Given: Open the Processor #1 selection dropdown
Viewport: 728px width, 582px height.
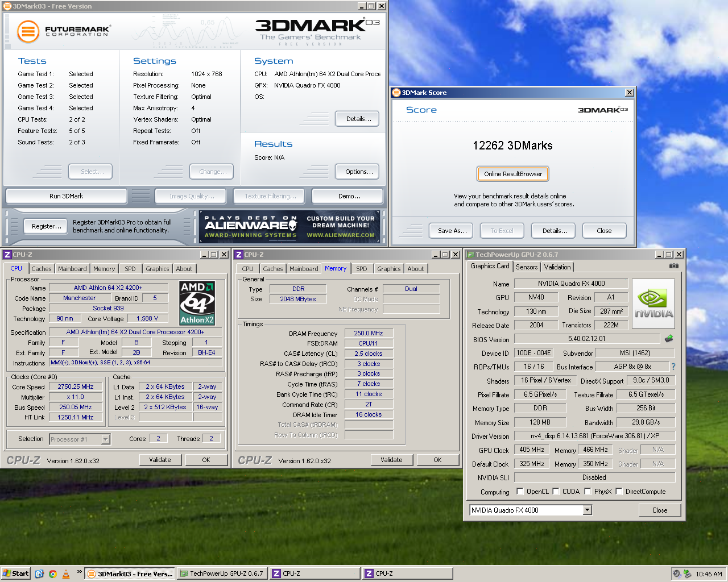Looking at the screenshot, I should click(x=105, y=439).
